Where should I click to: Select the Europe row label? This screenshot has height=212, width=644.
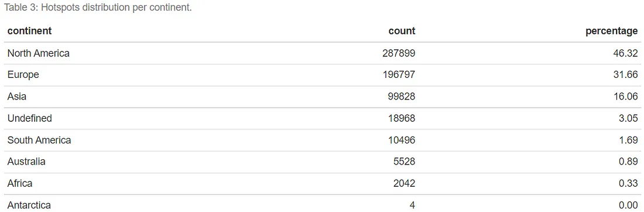(x=23, y=75)
